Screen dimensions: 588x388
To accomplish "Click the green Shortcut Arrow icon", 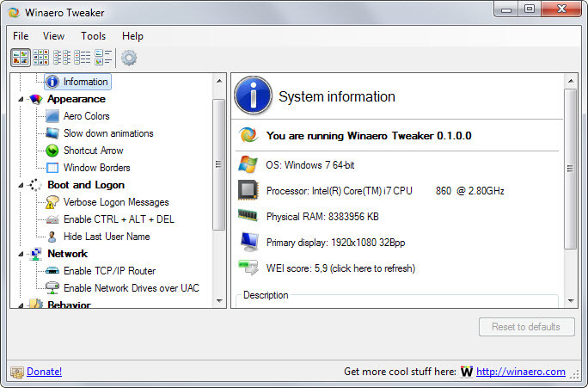I will click(x=52, y=151).
